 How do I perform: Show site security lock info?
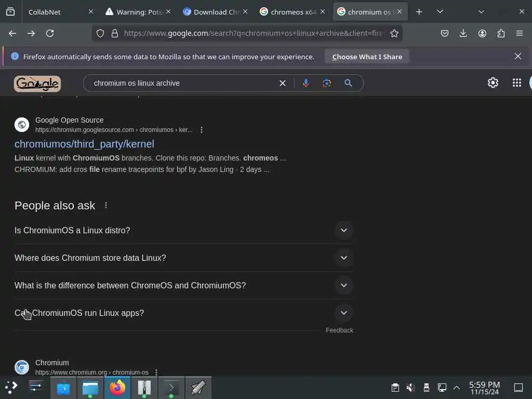click(x=115, y=33)
